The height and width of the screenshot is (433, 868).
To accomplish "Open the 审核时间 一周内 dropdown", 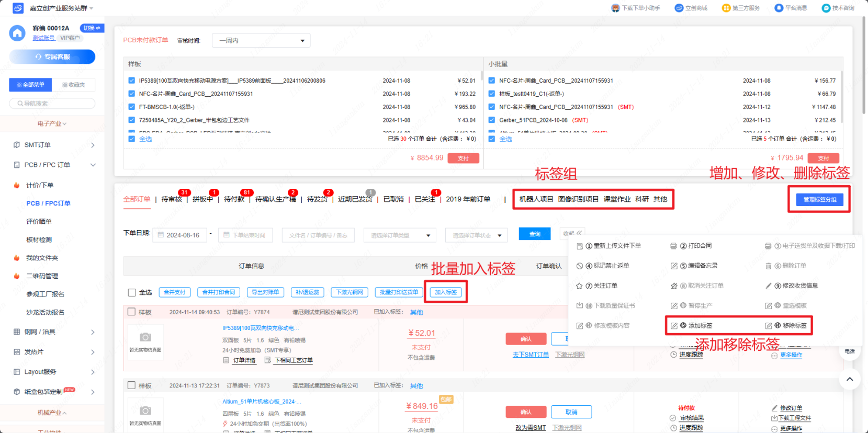I will [x=261, y=41].
